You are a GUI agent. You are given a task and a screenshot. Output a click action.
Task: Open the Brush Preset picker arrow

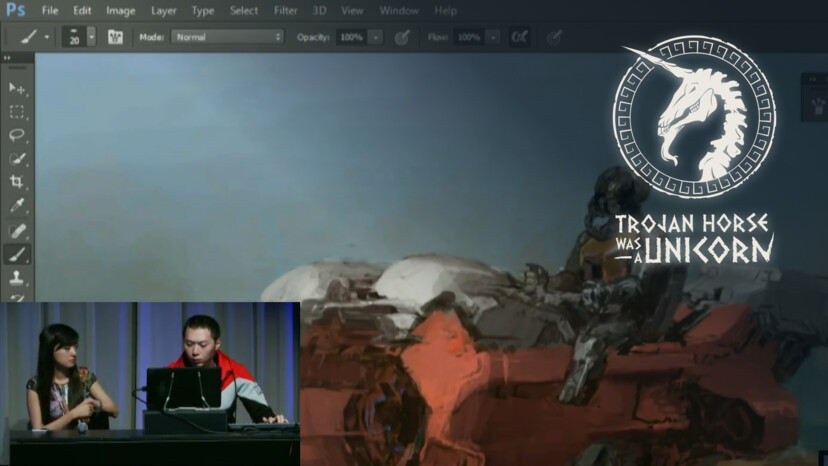(91, 37)
